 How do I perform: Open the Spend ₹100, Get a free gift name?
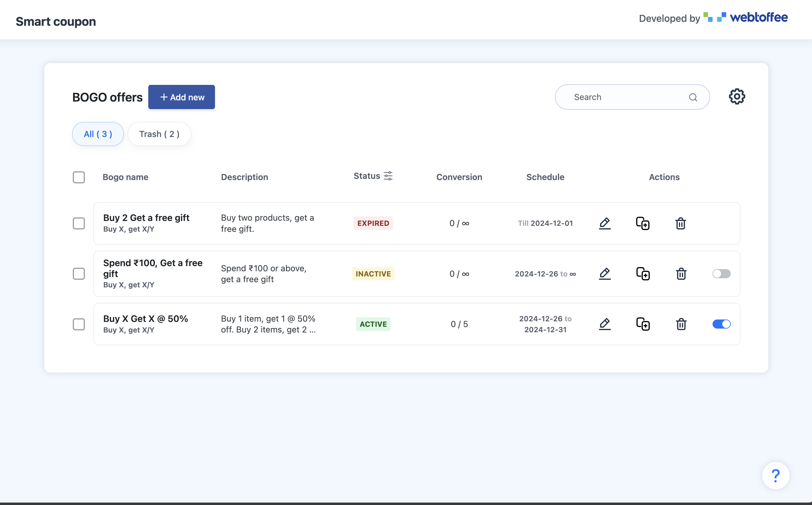pos(153,268)
